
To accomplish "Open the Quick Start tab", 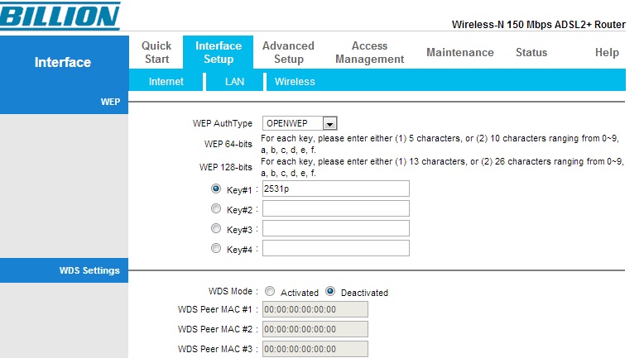I will (x=156, y=52).
